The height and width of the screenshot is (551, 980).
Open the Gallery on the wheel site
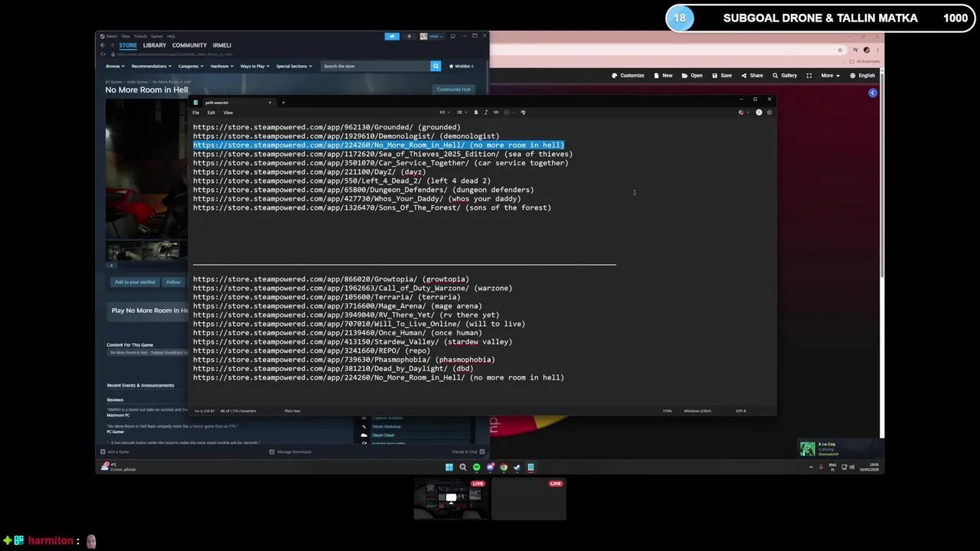pyautogui.click(x=785, y=76)
